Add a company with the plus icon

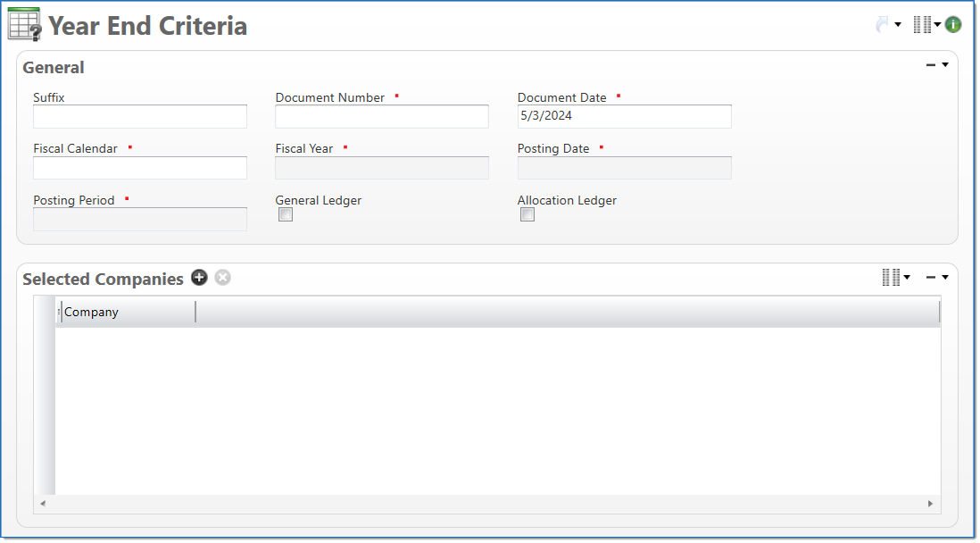point(199,278)
